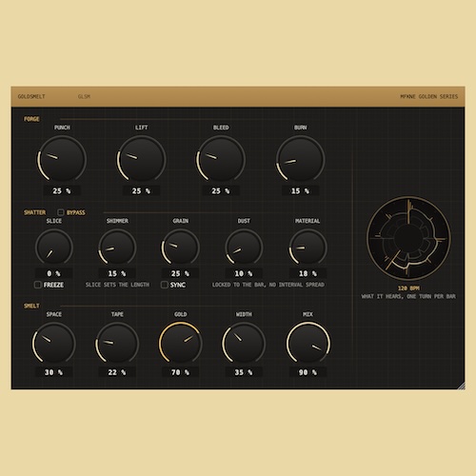Image resolution: width=476 pixels, height=476 pixels.
Task: Select the GRAIN value field 25 %
Action: pos(181,273)
